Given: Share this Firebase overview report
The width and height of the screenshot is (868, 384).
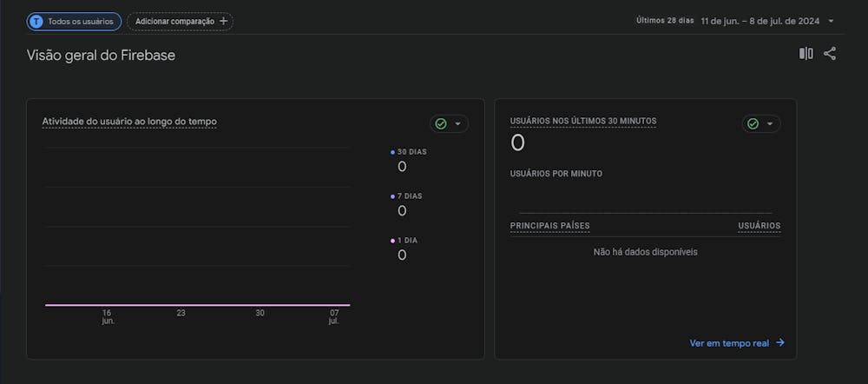Looking at the screenshot, I should tap(830, 54).
